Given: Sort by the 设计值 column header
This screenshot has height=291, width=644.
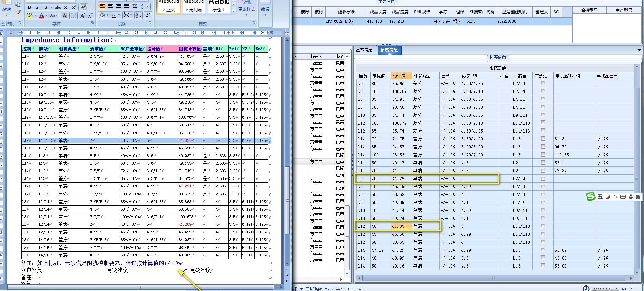Looking at the screenshot, I should [x=401, y=76].
